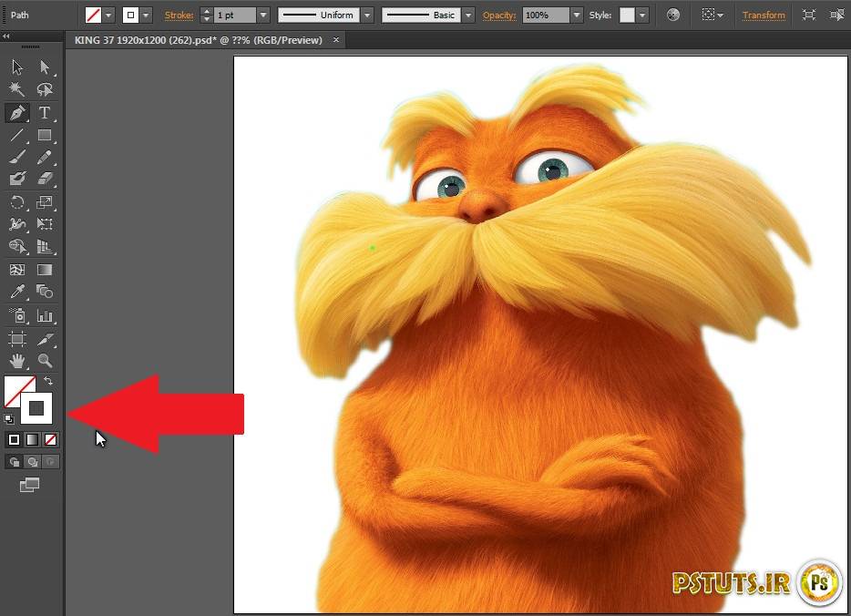Open the stroke weight dropdown arrow

coord(263,15)
